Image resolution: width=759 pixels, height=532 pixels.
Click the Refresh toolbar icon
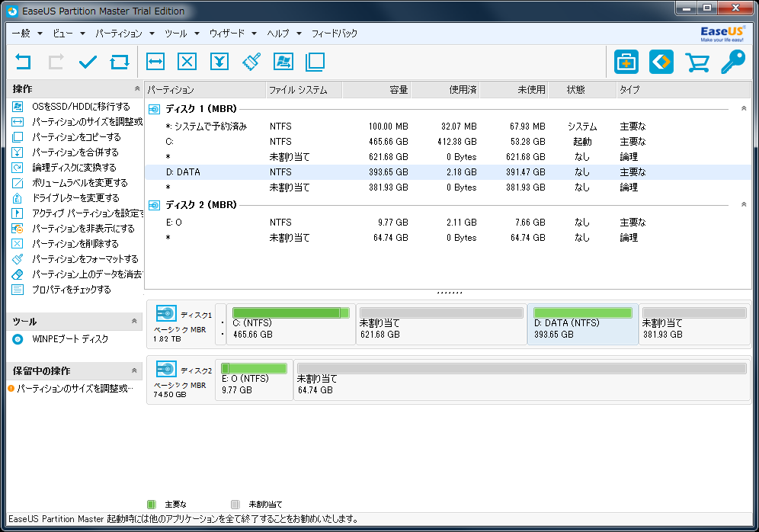pyautogui.click(x=120, y=62)
